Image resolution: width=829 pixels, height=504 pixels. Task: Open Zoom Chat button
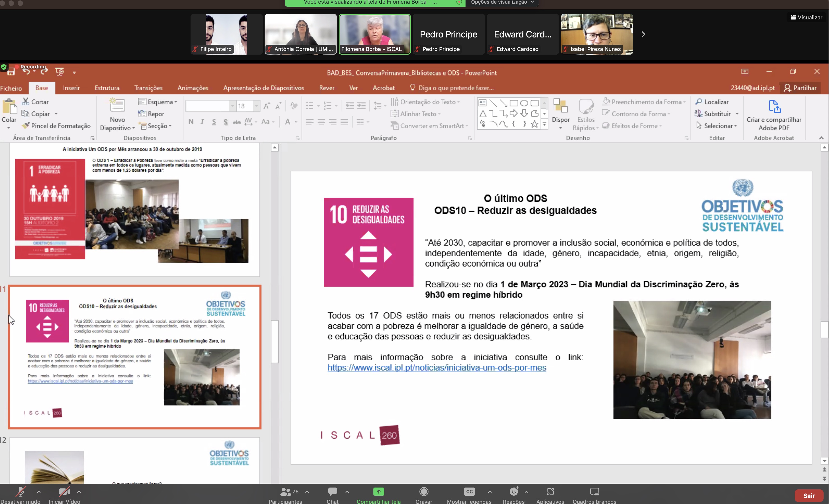(332, 496)
